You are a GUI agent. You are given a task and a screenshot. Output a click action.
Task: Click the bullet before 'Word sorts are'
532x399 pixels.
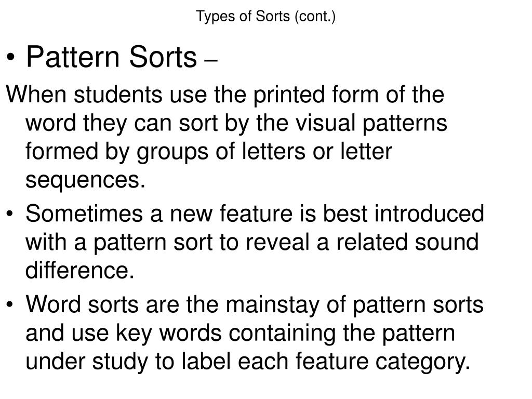[10, 304]
